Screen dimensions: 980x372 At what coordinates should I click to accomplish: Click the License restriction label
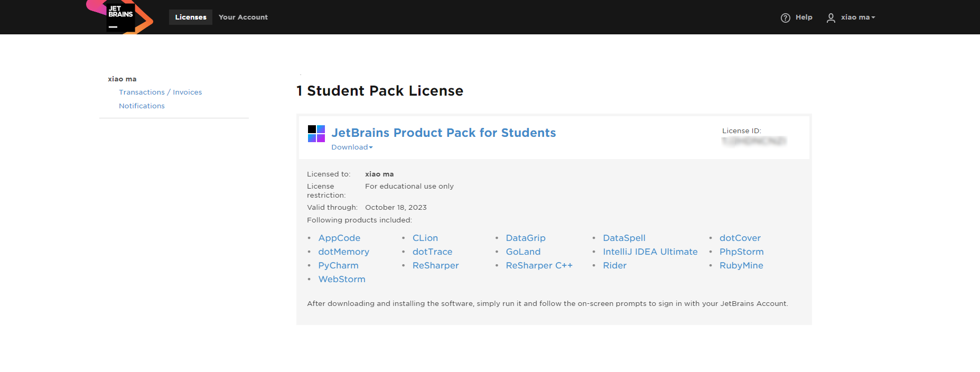(x=326, y=191)
